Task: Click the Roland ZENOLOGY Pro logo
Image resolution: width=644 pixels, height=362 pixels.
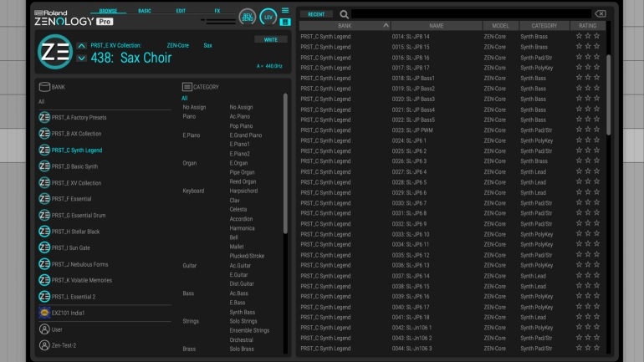Action: click(x=74, y=18)
